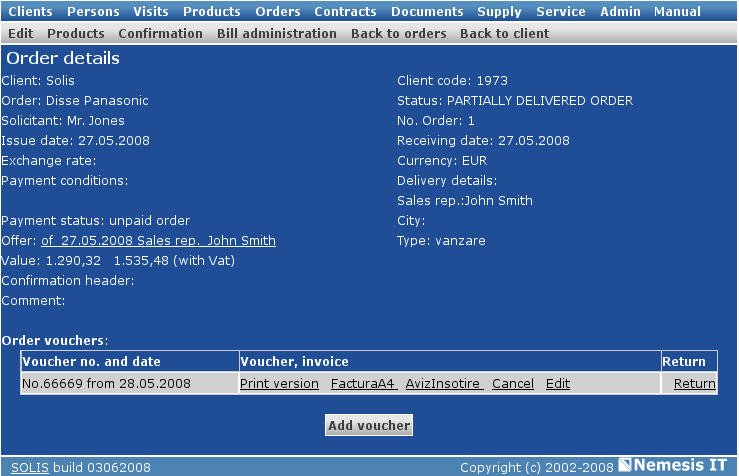This screenshot has height=476, width=739.
Task: Edit voucher No.66669
Action: (558, 384)
